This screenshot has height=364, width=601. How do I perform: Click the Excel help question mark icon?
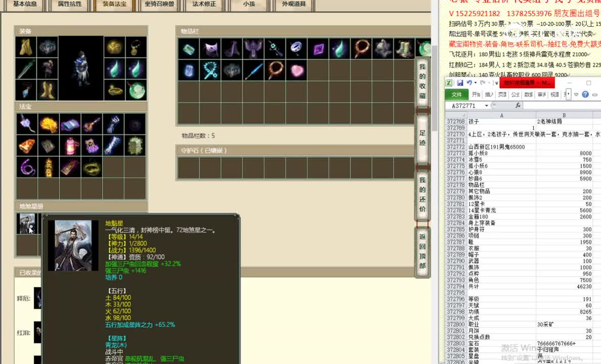(585, 95)
